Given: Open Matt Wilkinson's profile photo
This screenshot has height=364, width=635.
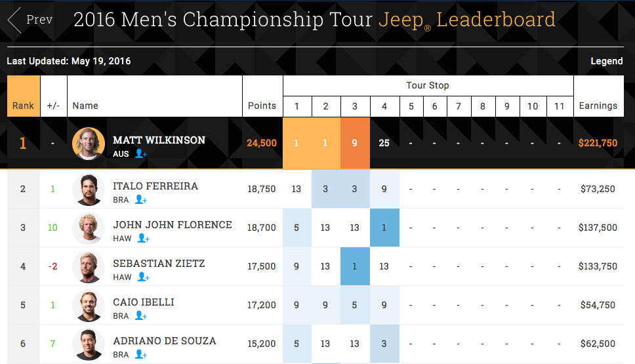Looking at the screenshot, I should [x=89, y=143].
